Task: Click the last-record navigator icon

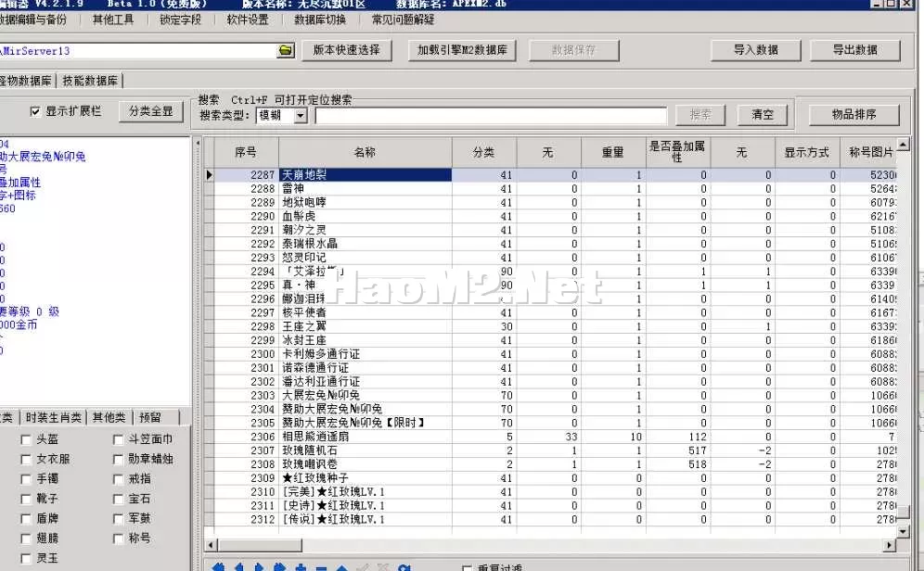Action: pos(280,567)
